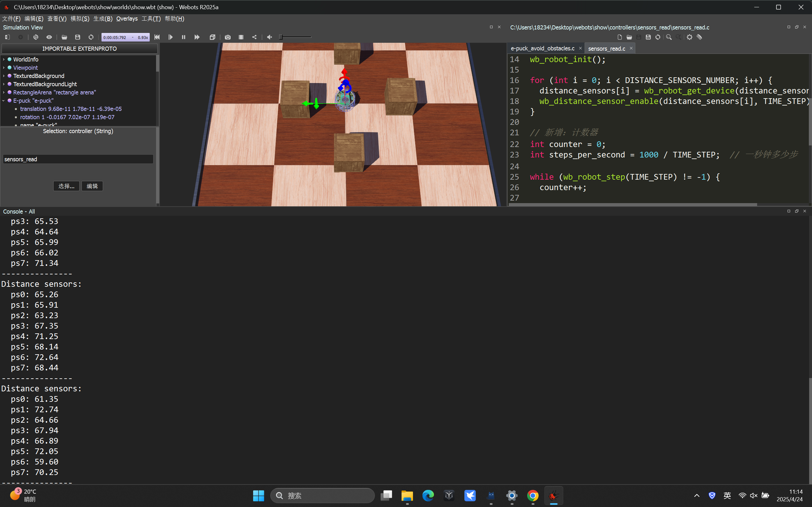
Task: Click the 编辑 controller button
Action: coord(92,186)
